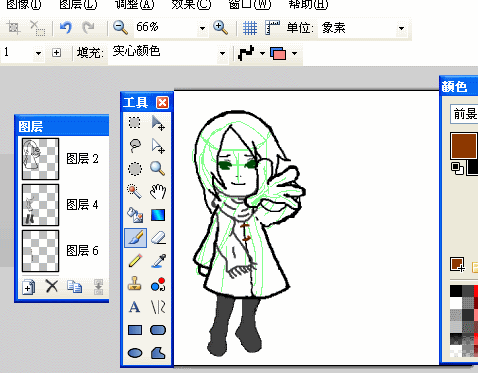Viewport: 478px width, 373px height.
Task: Select layer 图层 6 thumbnail
Action: [40, 251]
